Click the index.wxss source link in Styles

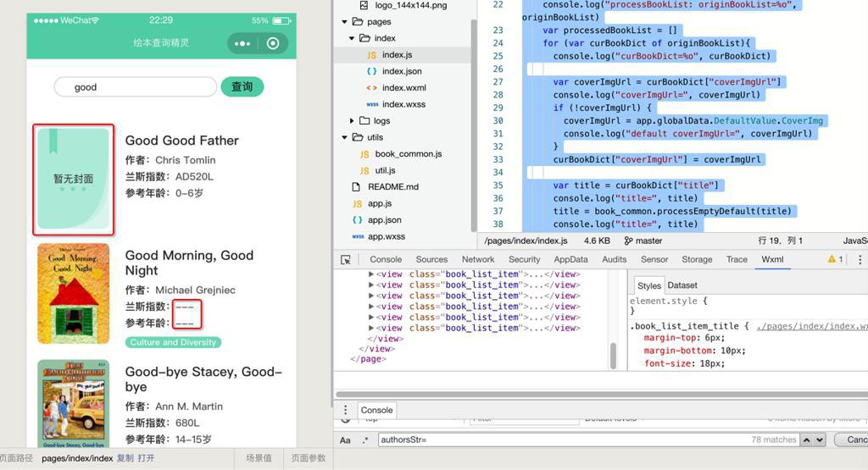click(x=810, y=326)
